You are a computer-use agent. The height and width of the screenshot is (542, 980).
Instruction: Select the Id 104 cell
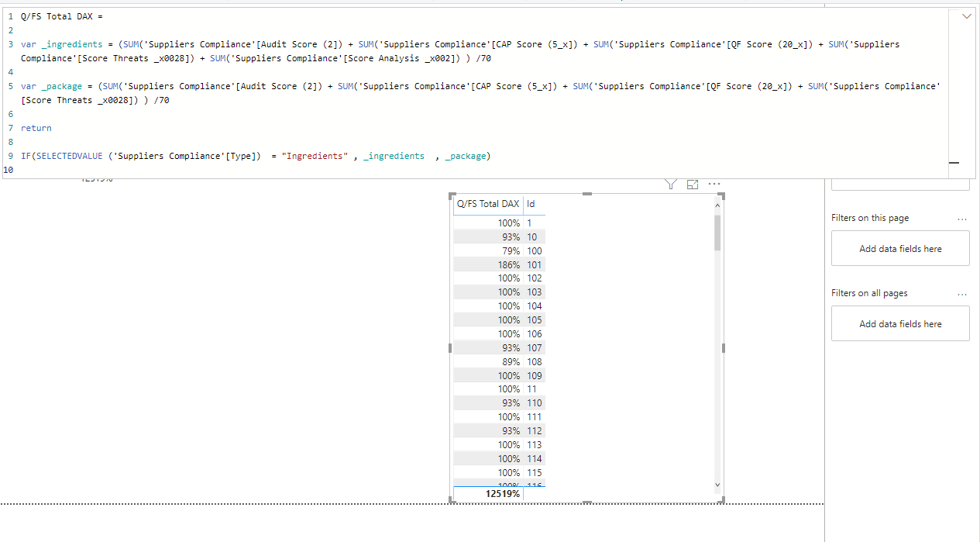click(x=535, y=306)
